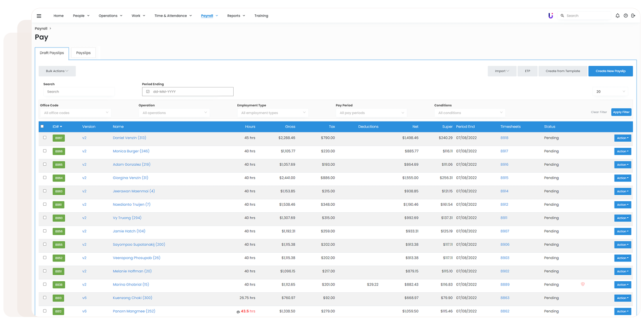Viewport: 644px width, 325px height.
Task: Click the comment icon beside 43.5 hrs
Action: coord(238,312)
